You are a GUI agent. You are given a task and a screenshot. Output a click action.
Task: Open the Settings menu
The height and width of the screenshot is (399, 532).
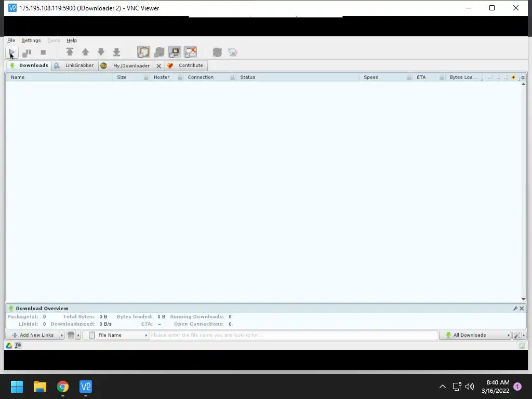coord(31,41)
